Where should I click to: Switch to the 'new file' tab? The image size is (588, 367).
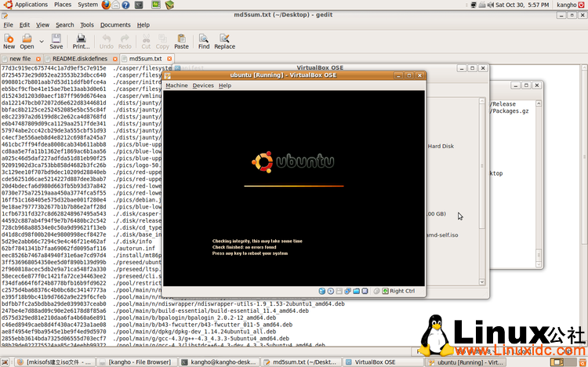pos(20,59)
